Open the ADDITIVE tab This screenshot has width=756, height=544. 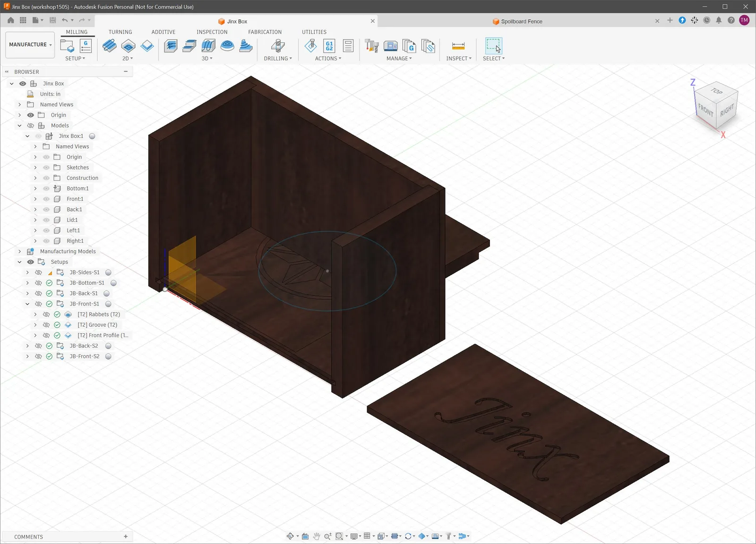(163, 32)
